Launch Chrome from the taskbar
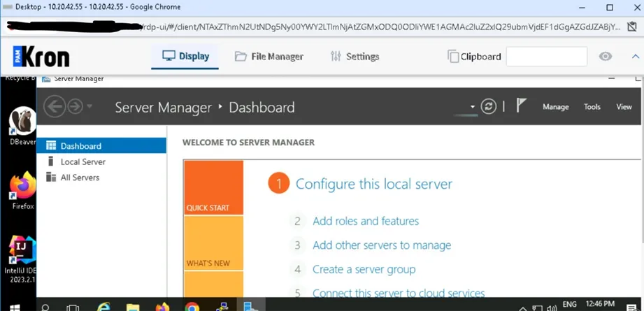644x311 pixels. coord(192,307)
